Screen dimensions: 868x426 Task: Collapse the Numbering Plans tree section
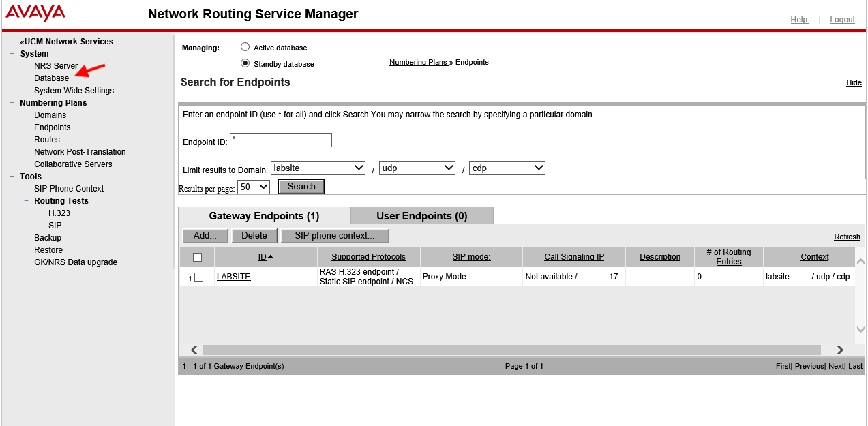click(12, 103)
